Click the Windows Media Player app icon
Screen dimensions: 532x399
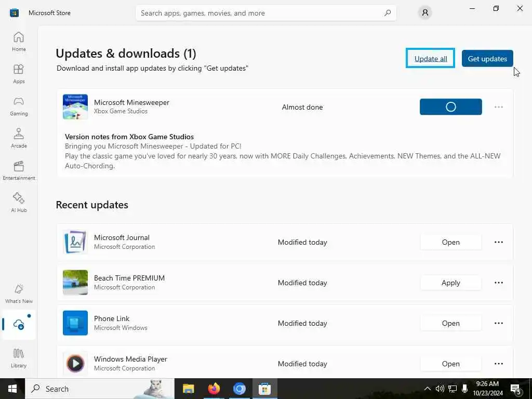click(75, 363)
